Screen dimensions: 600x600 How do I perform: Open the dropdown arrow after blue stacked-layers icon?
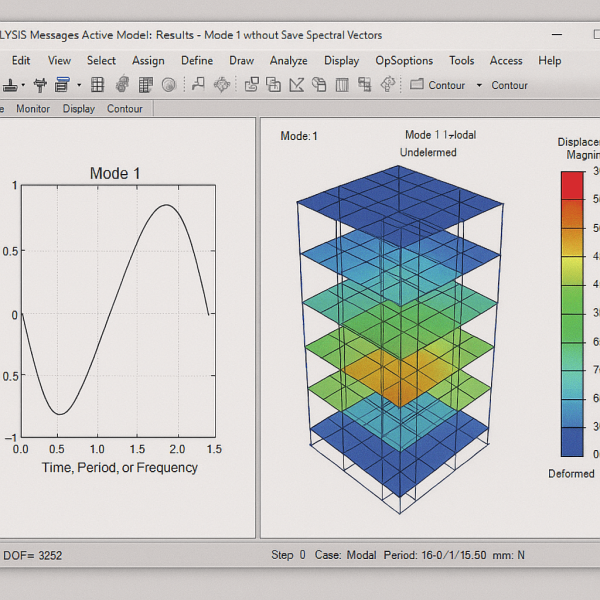coord(78,85)
